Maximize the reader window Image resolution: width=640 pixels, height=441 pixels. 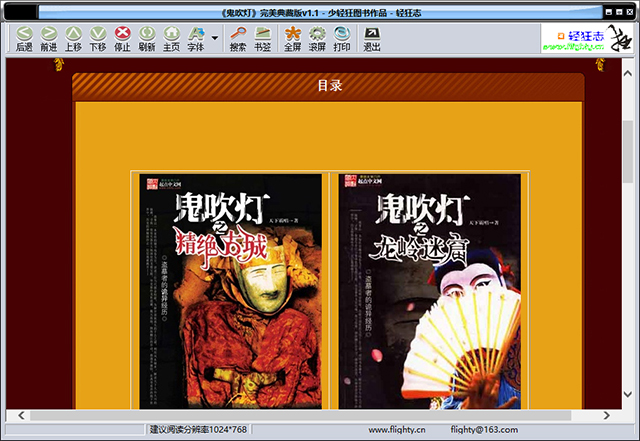coord(619,12)
